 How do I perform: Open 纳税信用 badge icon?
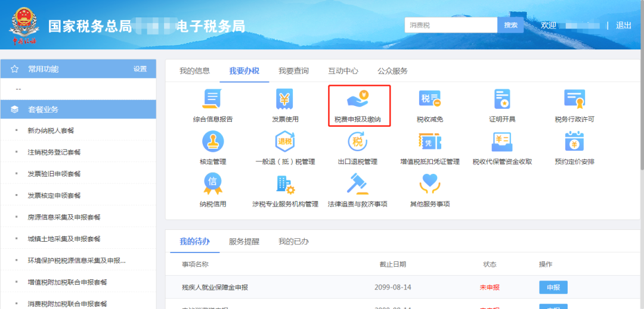(213, 183)
